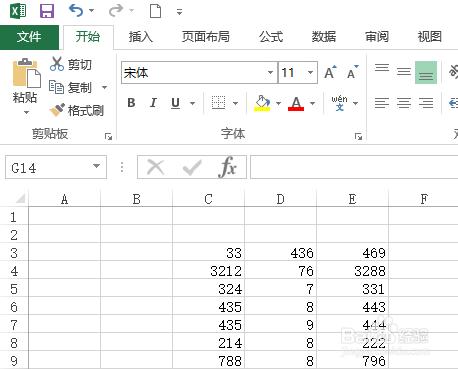Expand the 粘贴 paste options arrow

click(26, 112)
